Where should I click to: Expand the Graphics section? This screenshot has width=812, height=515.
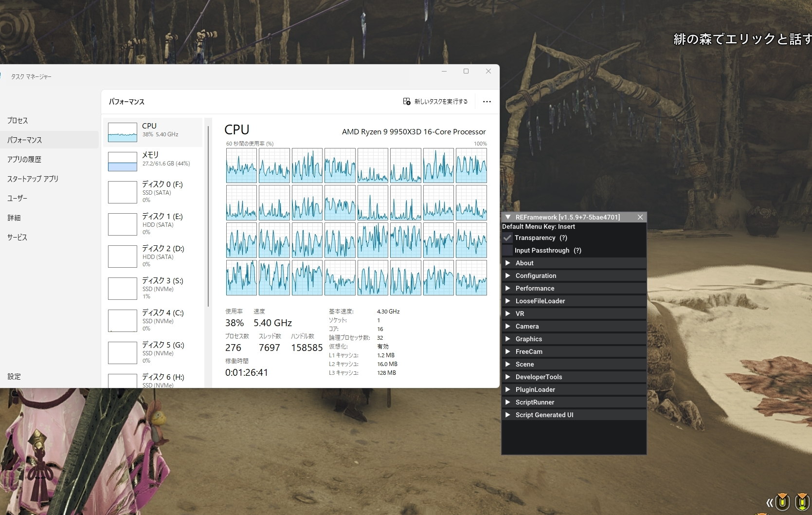(574, 339)
